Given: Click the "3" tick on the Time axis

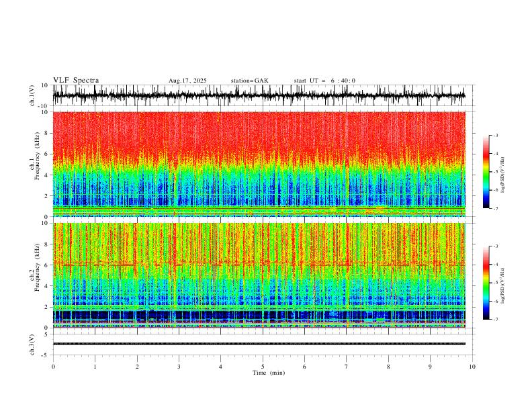Looking at the screenshot, I should (179, 367).
